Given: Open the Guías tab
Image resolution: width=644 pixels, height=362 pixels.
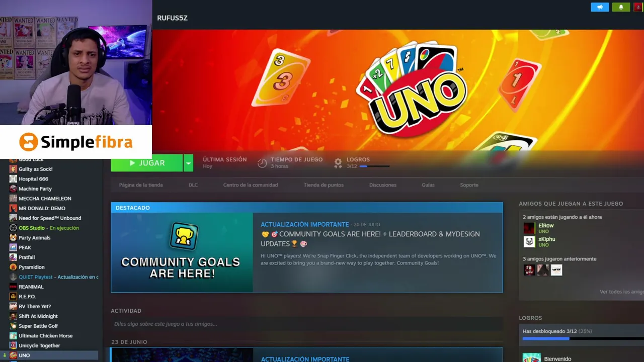Looking at the screenshot, I should tap(428, 185).
